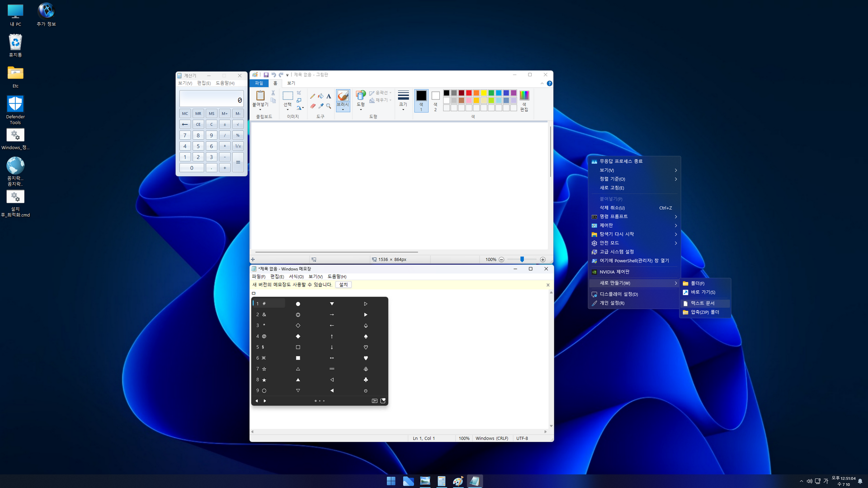Screen dimensions: 868x488
Task: Click the Save icon in Paint title bar
Action: 266,75
